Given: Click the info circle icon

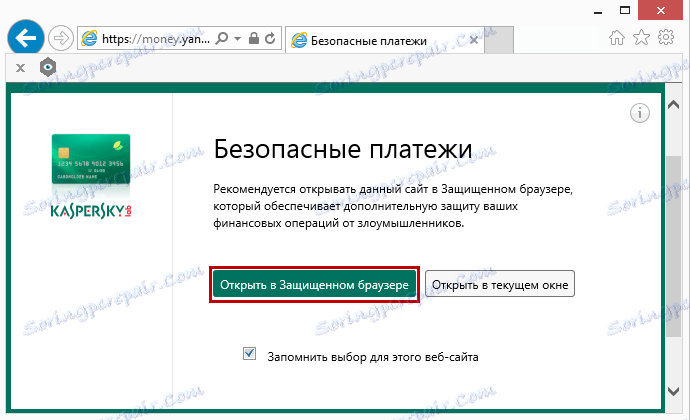Looking at the screenshot, I should (639, 113).
